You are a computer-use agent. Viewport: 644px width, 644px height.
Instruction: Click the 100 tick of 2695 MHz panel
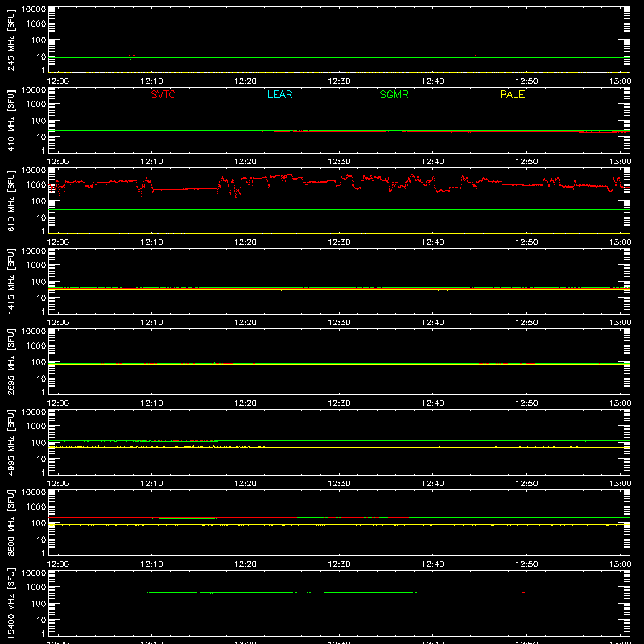pyautogui.click(x=39, y=362)
